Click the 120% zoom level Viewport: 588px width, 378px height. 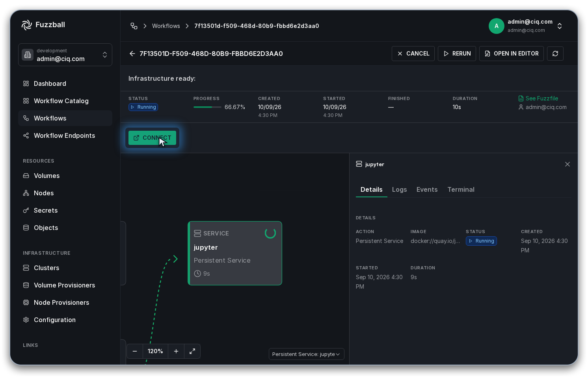155,351
